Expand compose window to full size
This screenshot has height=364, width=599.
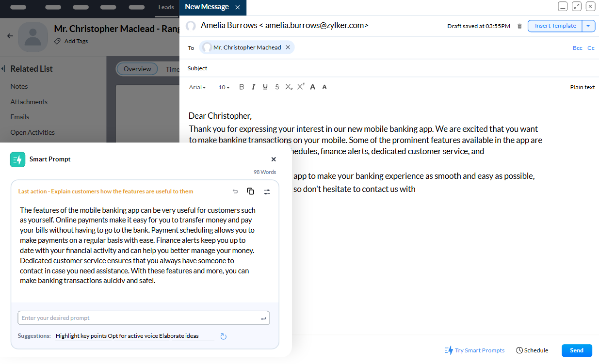click(577, 6)
